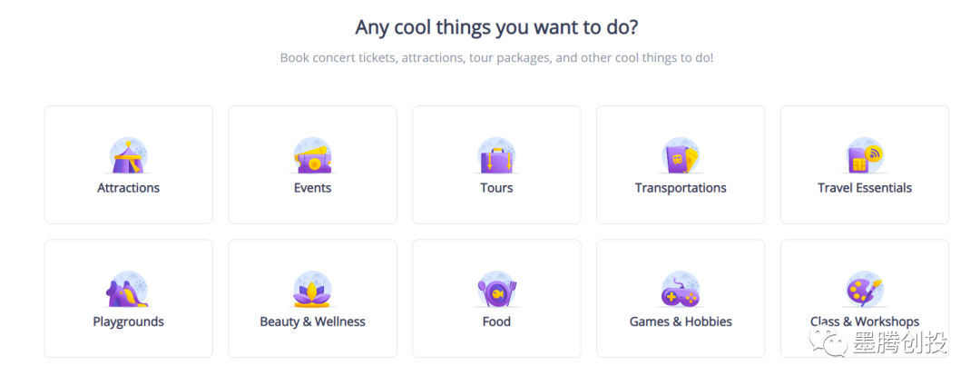Open the Transportations text label
Screen dimensions: 980x386
click(681, 188)
